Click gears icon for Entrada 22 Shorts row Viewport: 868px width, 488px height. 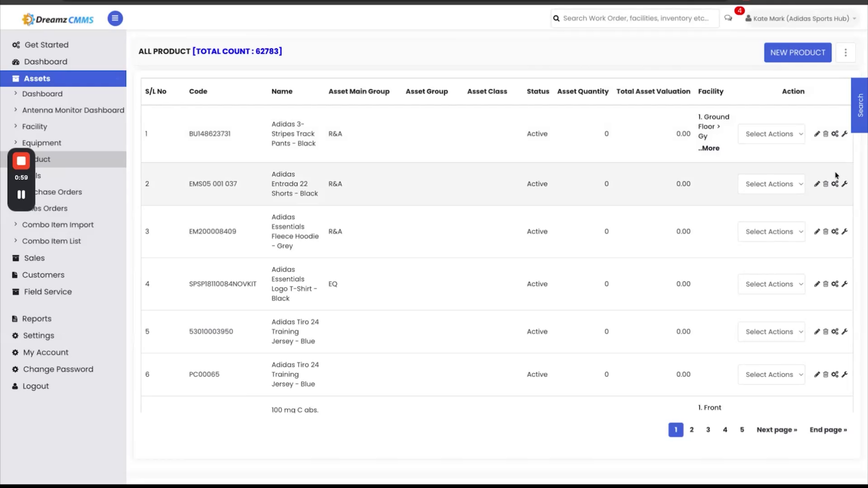click(x=835, y=184)
